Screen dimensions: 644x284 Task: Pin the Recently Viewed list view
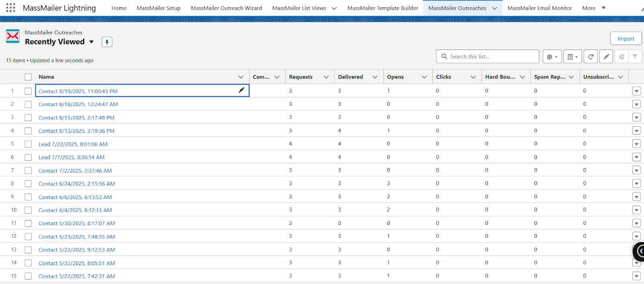point(107,42)
